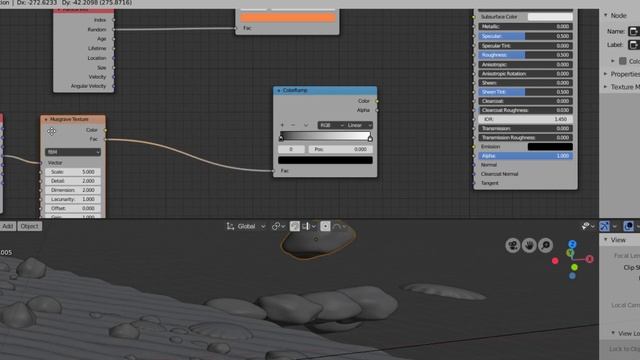640x360 pixels.
Task: Open the Musgrave type fBM dropdown
Action: 73,152
